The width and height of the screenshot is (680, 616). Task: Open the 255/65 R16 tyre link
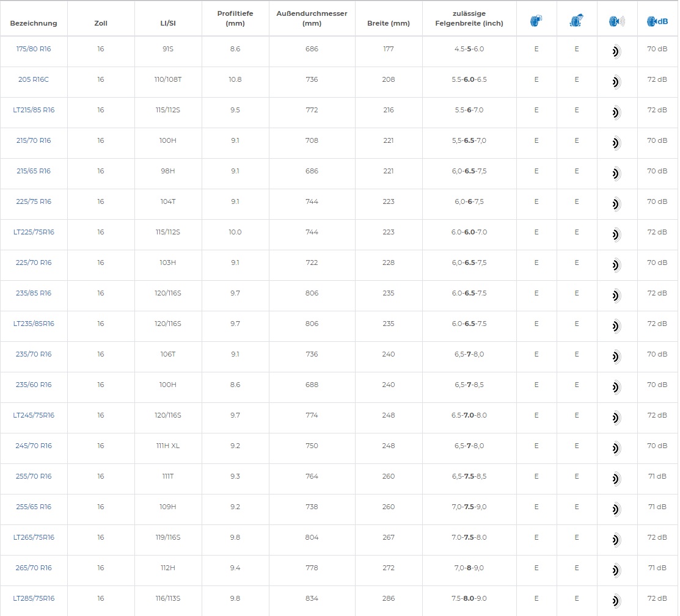coord(34,507)
